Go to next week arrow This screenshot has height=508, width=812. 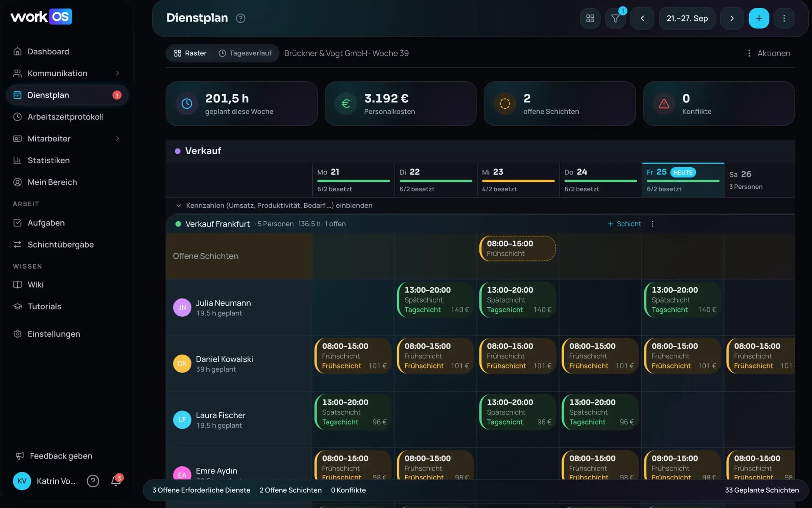(x=732, y=18)
